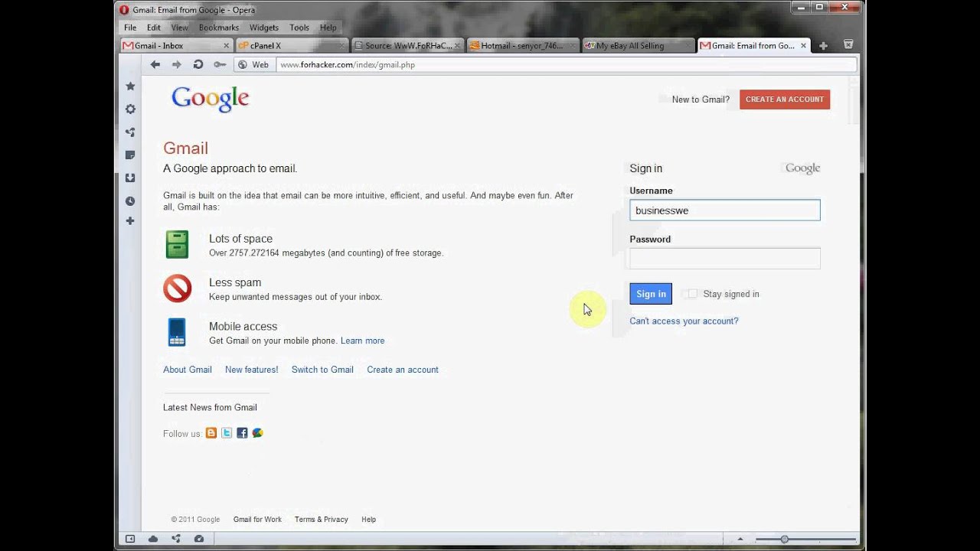Close the Gmail - Inbox tab
The height and width of the screenshot is (551, 980).
coord(226,46)
